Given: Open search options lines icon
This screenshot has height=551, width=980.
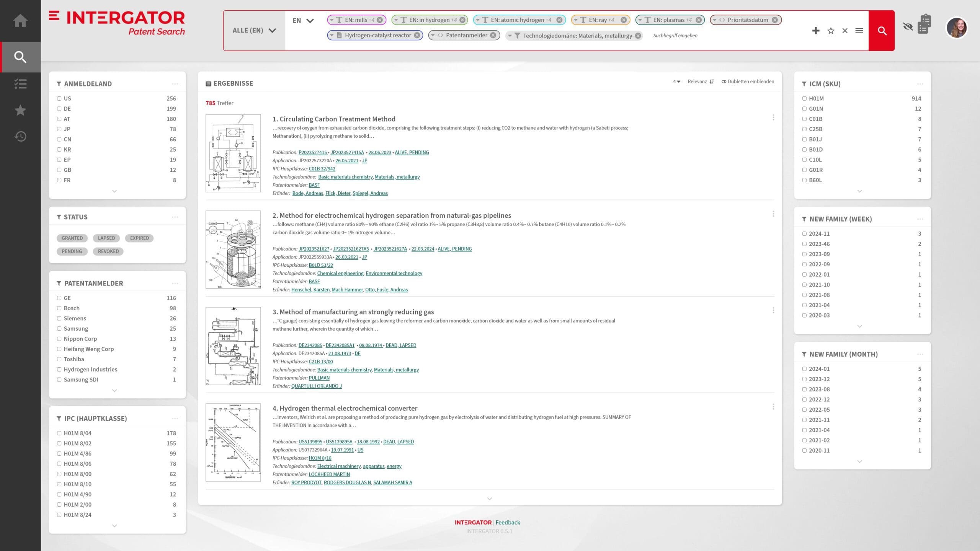Looking at the screenshot, I should [859, 31].
